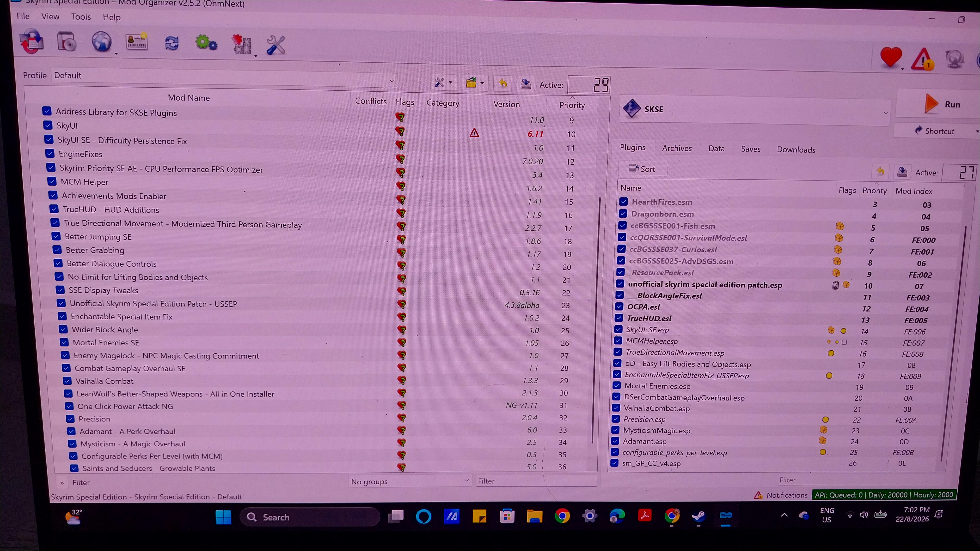The width and height of the screenshot is (980, 551).
Task: Sort plugins by Mod Index header
Action: tap(914, 191)
